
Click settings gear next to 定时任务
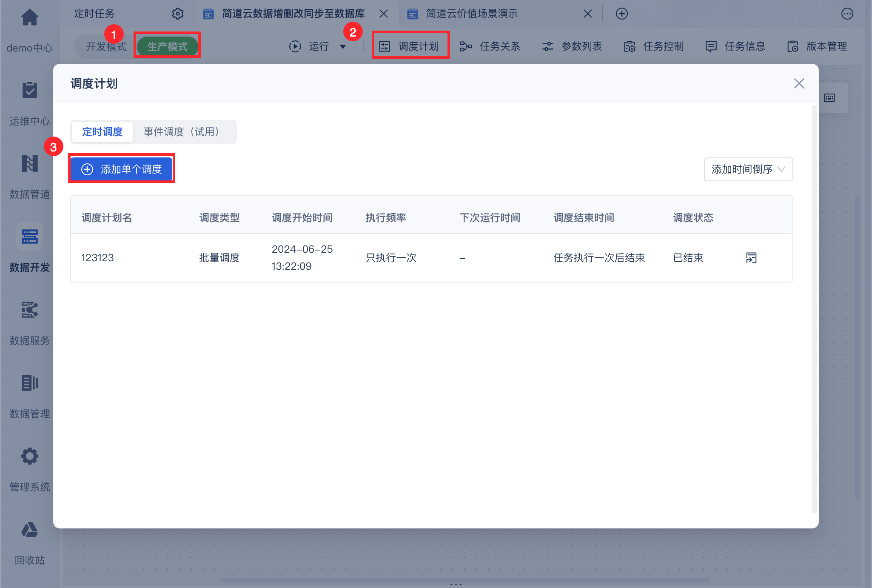pyautogui.click(x=178, y=14)
